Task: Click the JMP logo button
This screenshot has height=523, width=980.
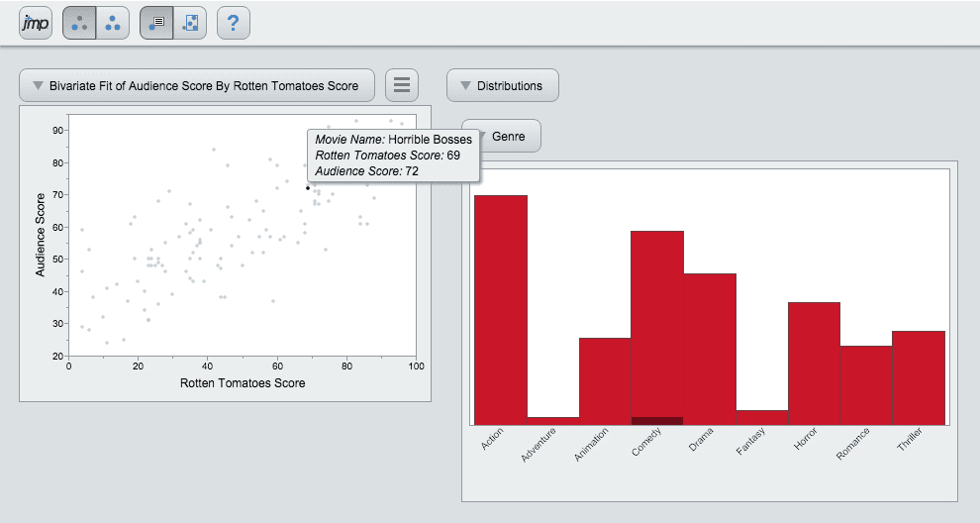Action: tap(36, 23)
